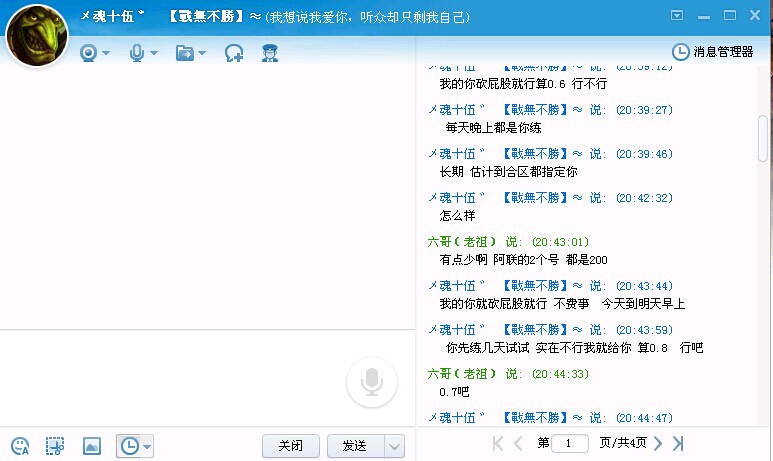Go to next page of chat history
This screenshot has height=461, width=773.
tap(658, 443)
